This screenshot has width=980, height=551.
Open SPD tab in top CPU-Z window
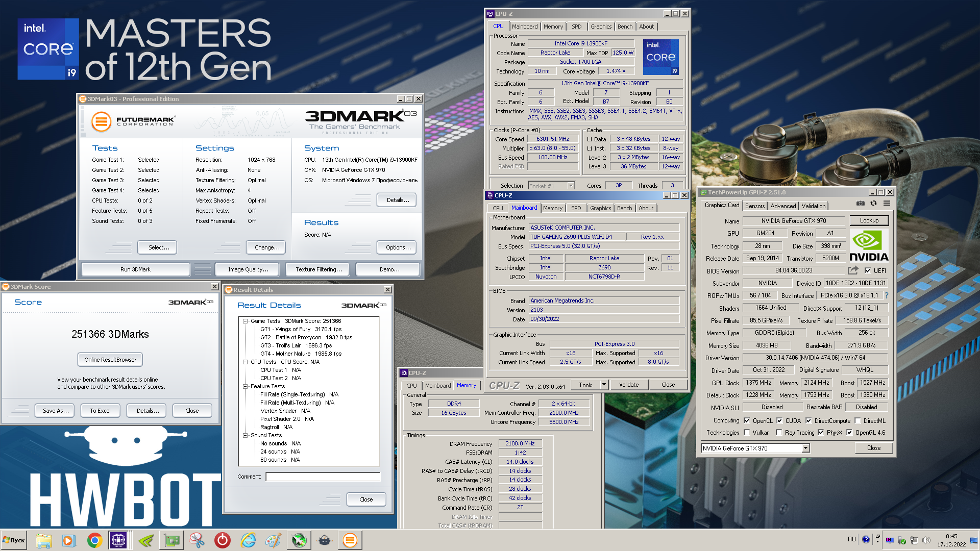tap(576, 27)
